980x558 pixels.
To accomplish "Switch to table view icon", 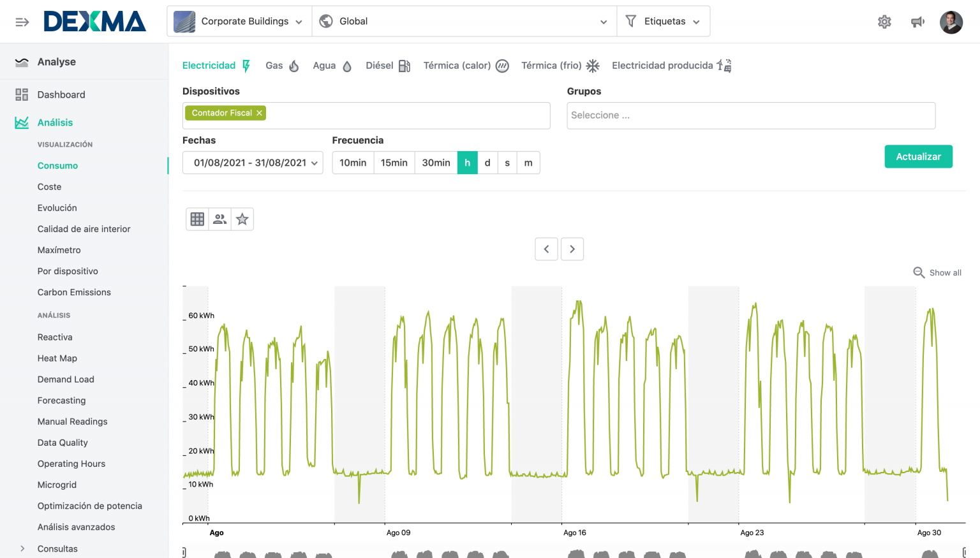I will pos(197,219).
